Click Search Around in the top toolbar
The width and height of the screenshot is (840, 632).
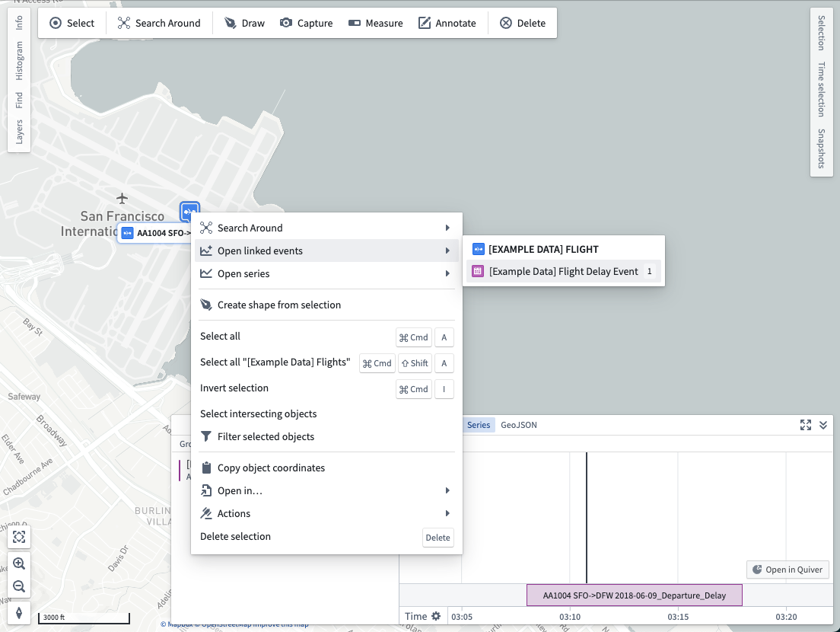click(x=159, y=23)
